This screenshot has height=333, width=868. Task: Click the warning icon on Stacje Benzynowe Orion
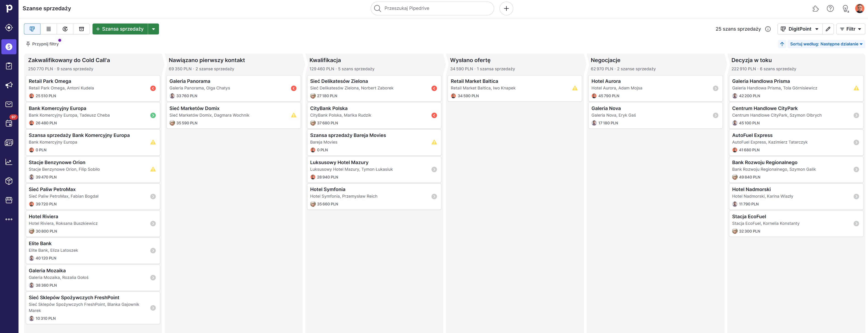[x=153, y=169]
